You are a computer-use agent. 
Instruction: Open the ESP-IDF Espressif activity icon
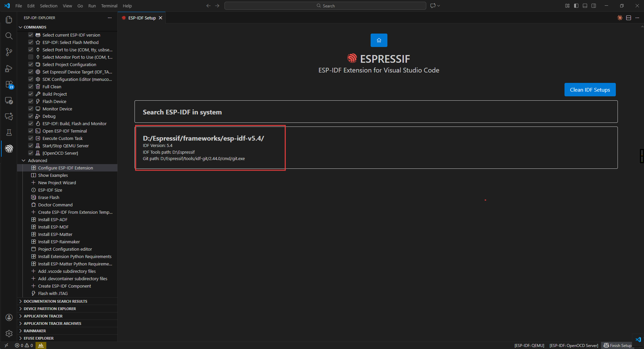[x=9, y=149]
